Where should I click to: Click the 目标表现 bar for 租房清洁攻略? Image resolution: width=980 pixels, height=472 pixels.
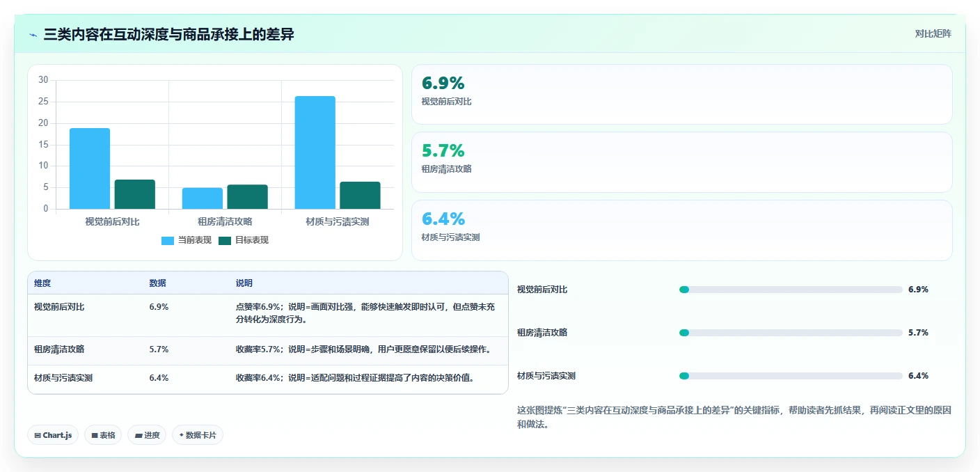coord(248,197)
